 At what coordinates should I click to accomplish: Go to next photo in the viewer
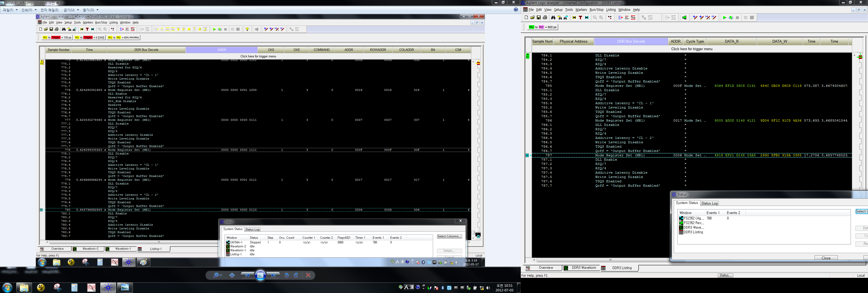tap(273, 275)
